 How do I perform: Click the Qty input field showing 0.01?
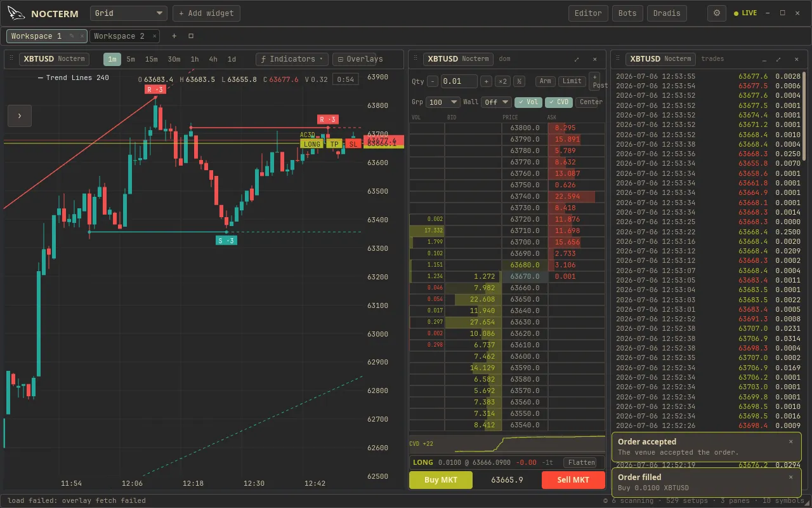click(459, 81)
